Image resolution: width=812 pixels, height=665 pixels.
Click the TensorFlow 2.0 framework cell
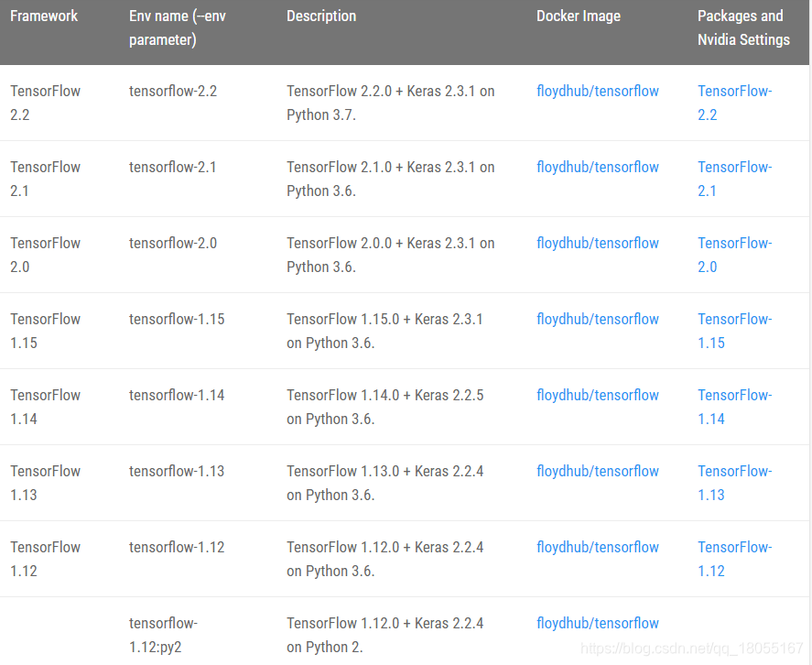click(46, 255)
